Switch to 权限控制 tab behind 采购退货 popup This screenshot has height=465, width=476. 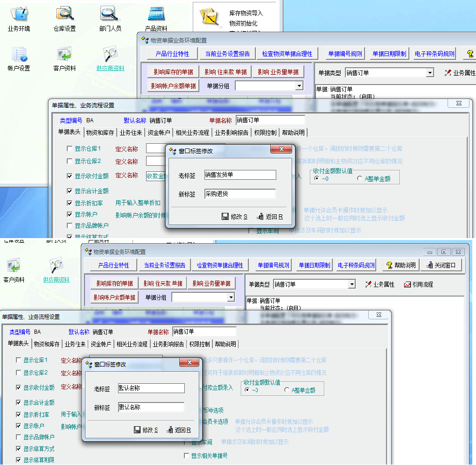point(265,133)
